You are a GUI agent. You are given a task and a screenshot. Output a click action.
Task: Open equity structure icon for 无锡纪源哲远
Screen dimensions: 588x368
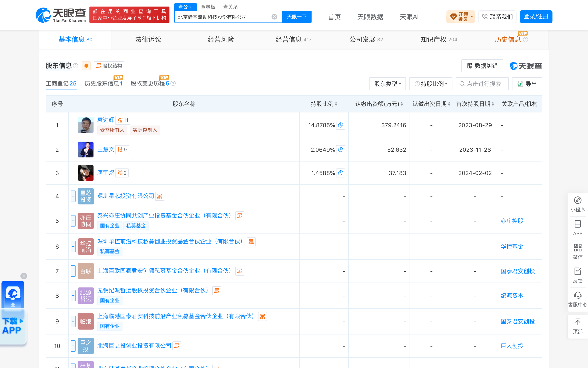(217, 291)
